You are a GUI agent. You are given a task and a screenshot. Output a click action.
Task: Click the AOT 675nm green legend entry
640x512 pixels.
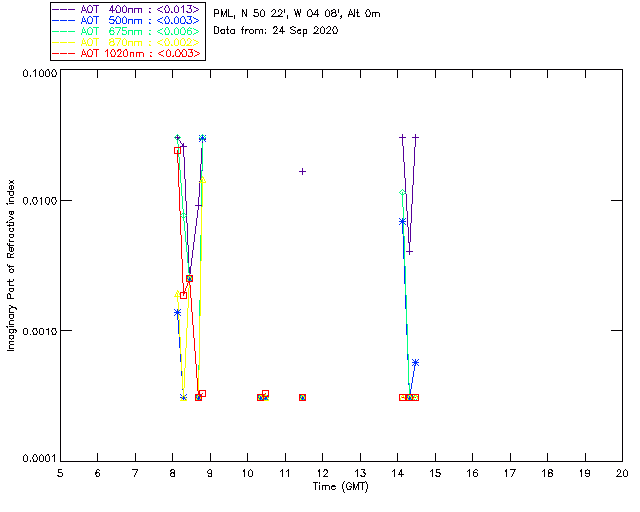click(127, 31)
